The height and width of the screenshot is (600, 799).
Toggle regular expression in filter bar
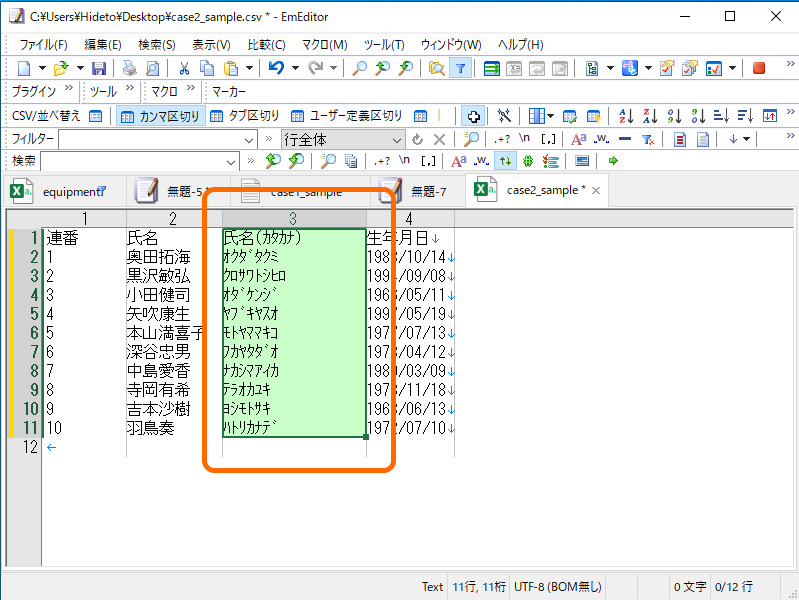click(502, 139)
